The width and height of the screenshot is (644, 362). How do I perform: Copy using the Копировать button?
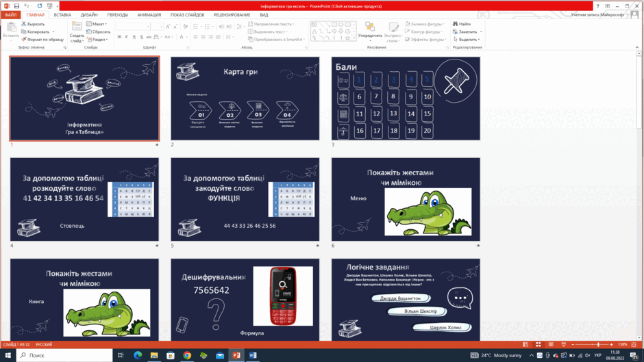(36, 31)
